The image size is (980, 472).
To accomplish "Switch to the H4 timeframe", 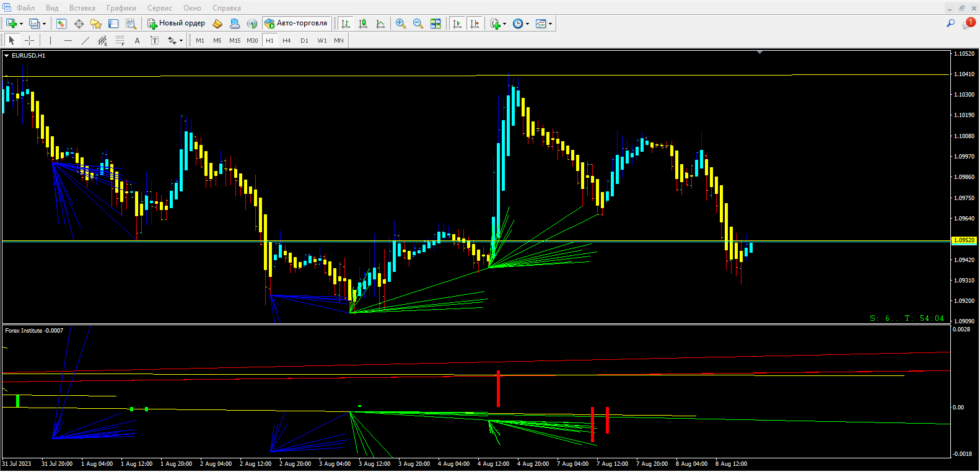I will coord(286,40).
